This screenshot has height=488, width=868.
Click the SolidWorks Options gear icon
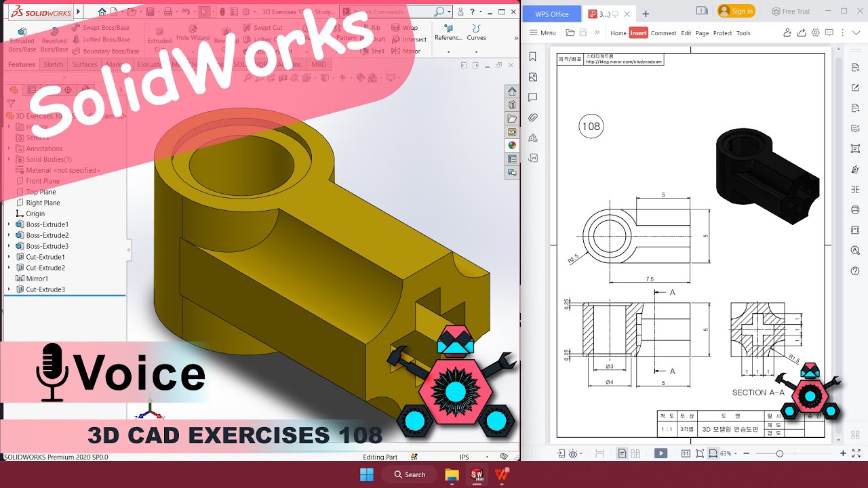[245, 12]
